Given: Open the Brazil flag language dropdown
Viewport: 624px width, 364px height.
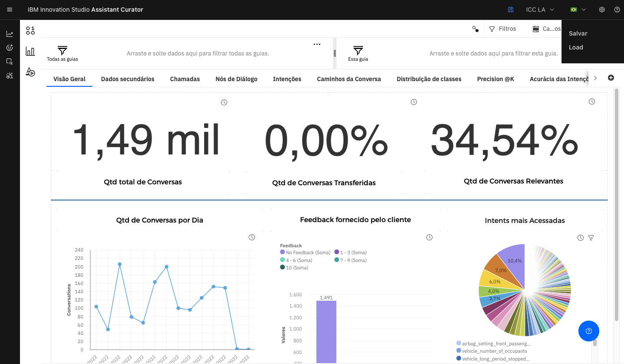Looking at the screenshot, I should coord(578,10).
